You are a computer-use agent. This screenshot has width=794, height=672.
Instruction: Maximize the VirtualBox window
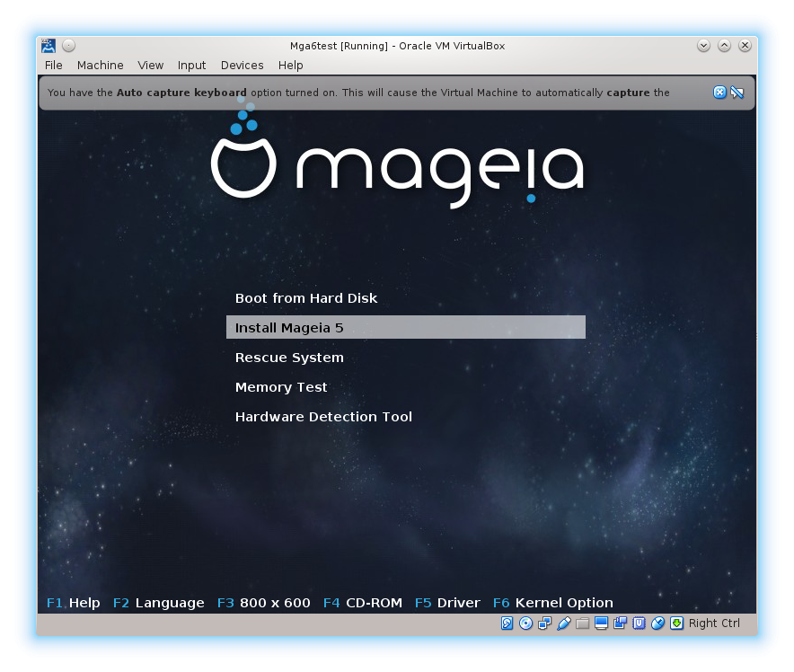[724, 46]
